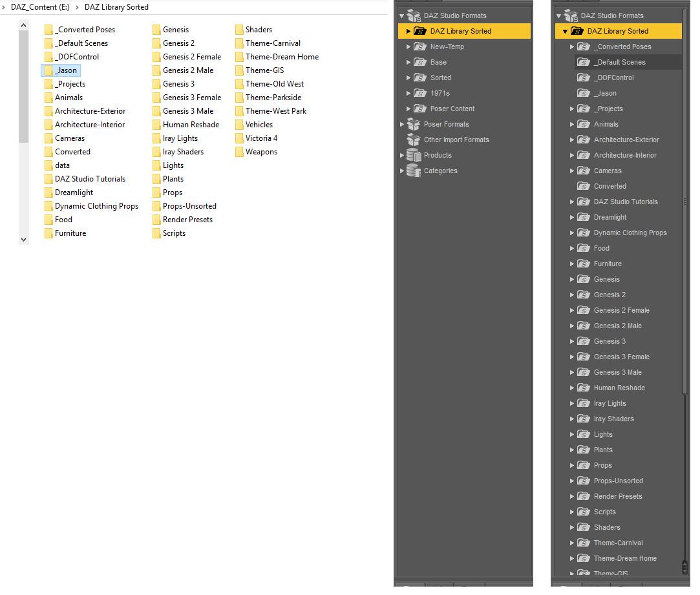Click the Products database icon
This screenshot has height=595, width=700.
pos(414,155)
